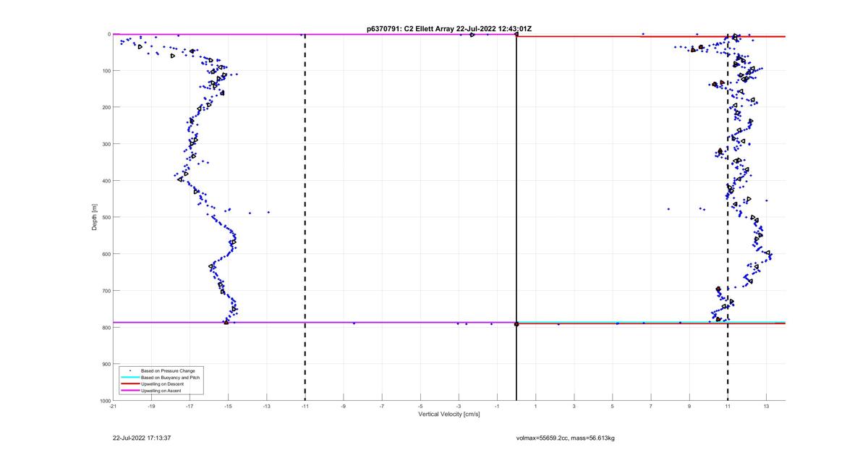
Task: Click velocity axis tick label '3'
Action: coord(574,407)
